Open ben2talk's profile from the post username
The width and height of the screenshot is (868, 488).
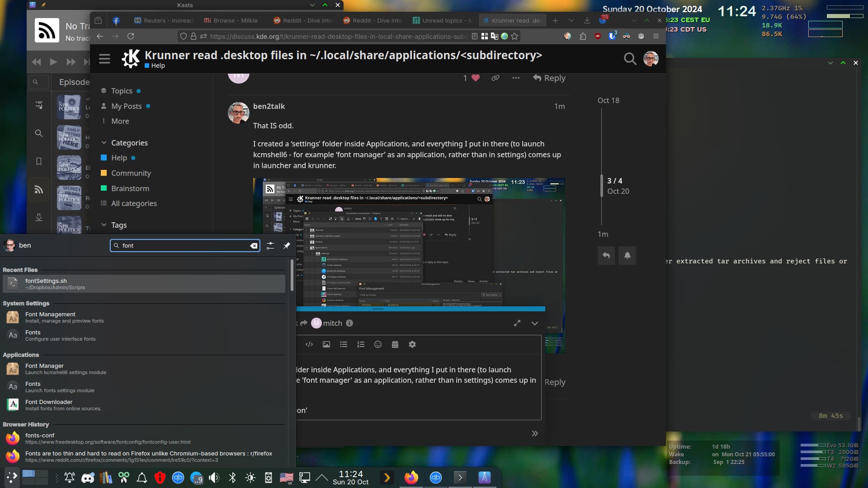(x=269, y=106)
